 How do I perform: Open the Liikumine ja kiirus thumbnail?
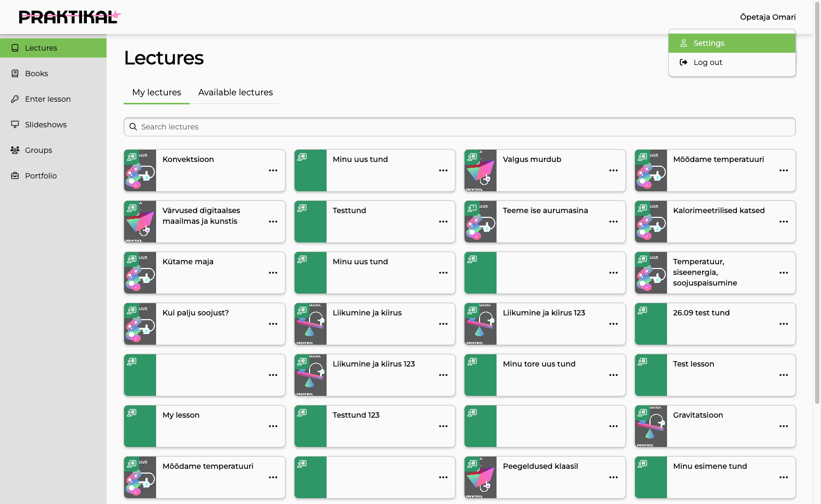click(311, 324)
